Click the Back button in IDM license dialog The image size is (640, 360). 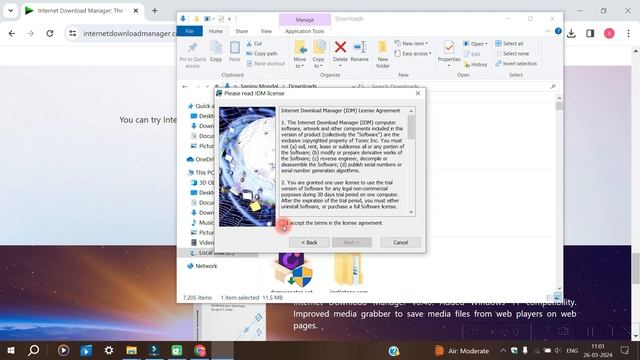[x=309, y=242]
